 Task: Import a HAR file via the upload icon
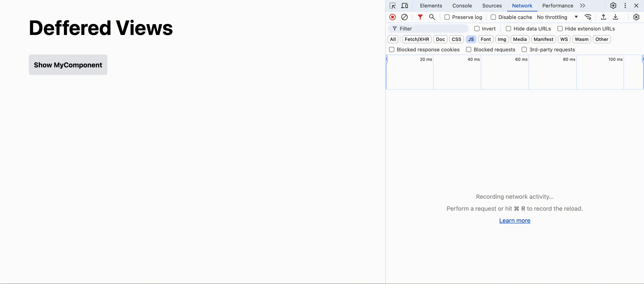tap(603, 17)
